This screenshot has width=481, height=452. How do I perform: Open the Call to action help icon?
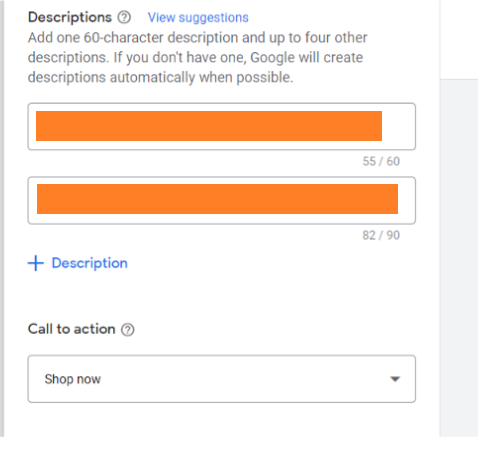[x=128, y=330]
